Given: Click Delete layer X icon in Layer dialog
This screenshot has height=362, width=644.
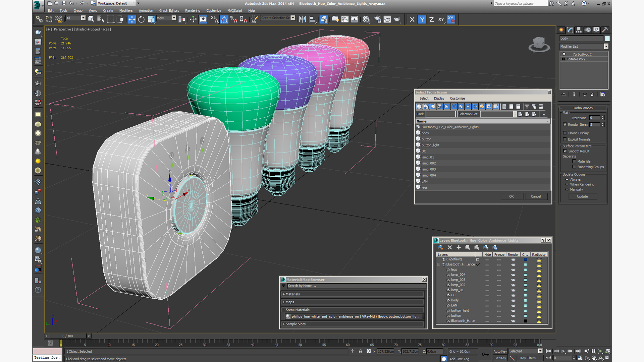Looking at the screenshot, I should click(450, 247).
